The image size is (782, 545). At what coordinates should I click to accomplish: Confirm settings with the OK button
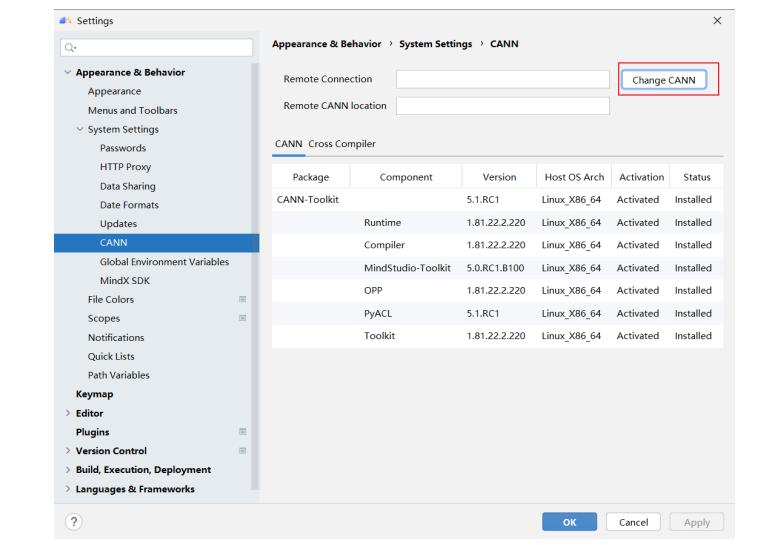coord(570,522)
